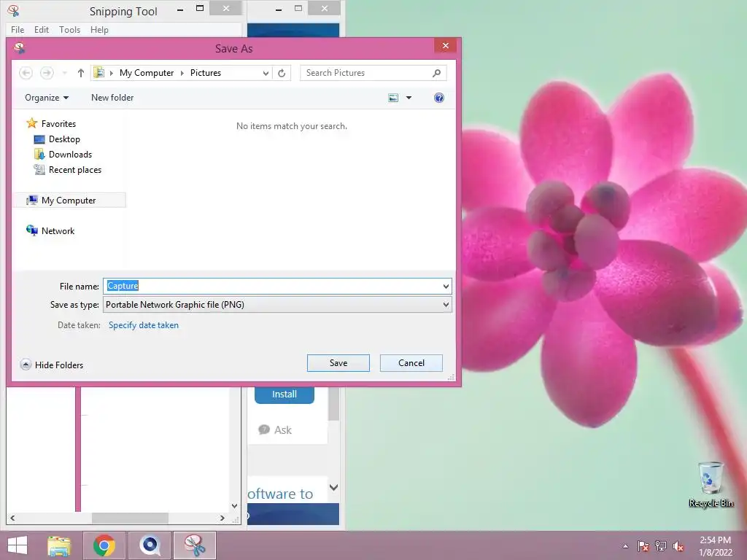Open the Snipping Tool Edit menu
This screenshot has height=560, width=747.
[42, 29]
